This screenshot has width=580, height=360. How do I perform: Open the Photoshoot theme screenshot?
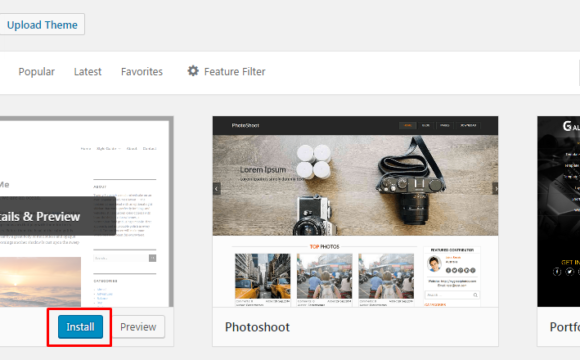355,211
